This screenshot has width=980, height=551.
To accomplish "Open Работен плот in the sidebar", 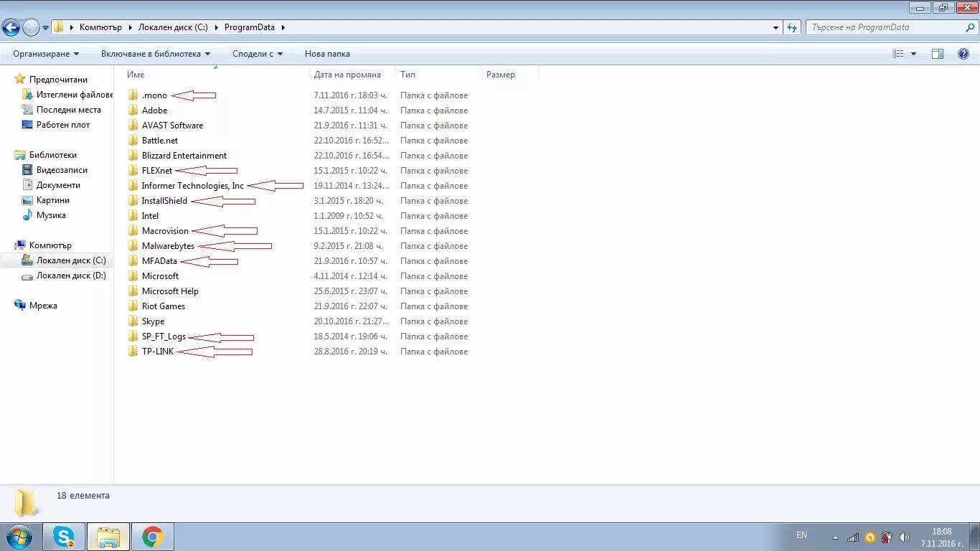I will pos(63,125).
